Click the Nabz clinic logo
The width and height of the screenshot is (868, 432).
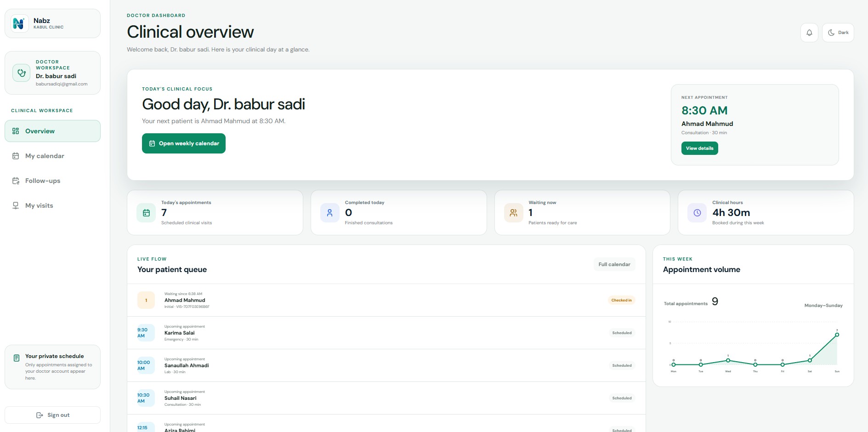19,23
